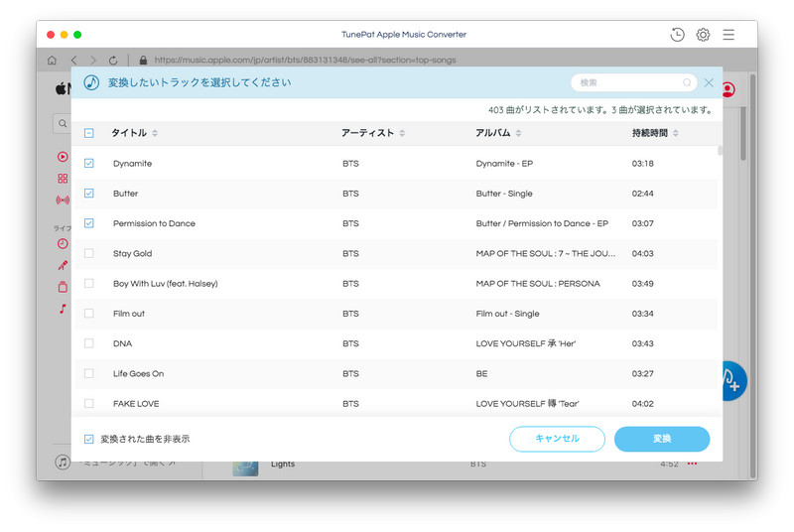Close the track selection dialog
This screenshot has height=532, width=794.
[709, 82]
